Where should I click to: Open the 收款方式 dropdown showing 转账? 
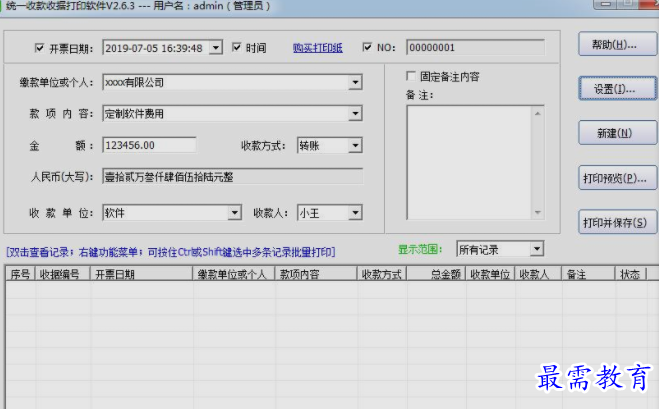[x=355, y=145]
